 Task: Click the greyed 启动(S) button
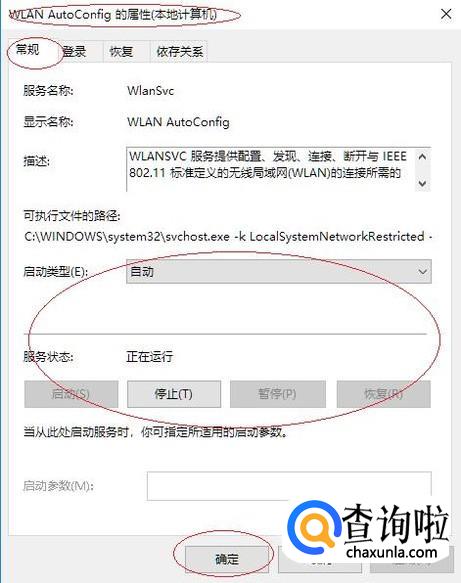pyautogui.click(x=71, y=394)
